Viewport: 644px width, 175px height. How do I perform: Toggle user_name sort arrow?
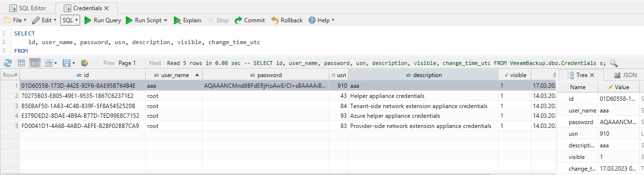[197, 75]
